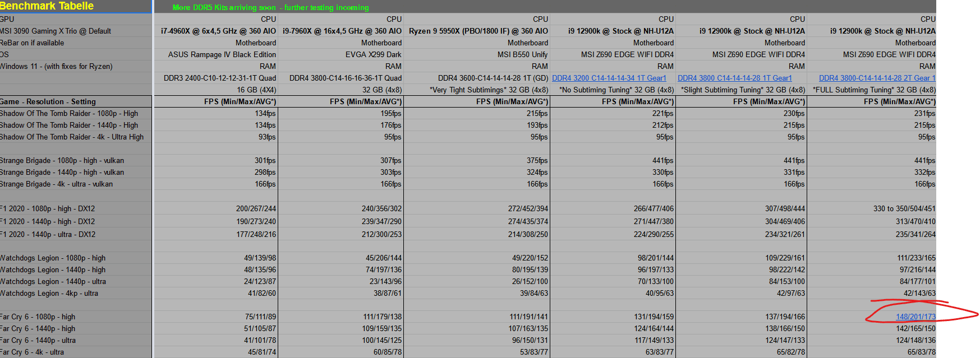Image resolution: width=980 pixels, height=358 pixels.
Task: Click the 332fps Strange Brigade result
Action: (924, 173)
